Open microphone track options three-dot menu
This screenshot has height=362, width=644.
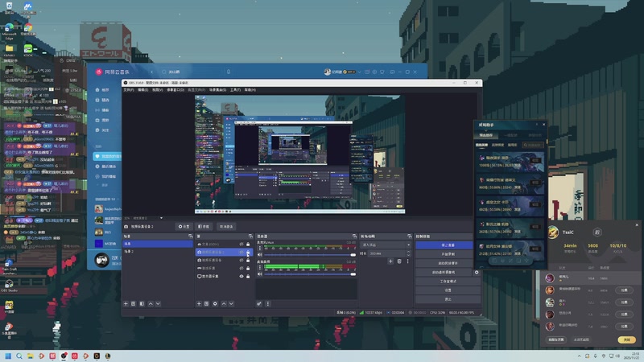[259, 249]
